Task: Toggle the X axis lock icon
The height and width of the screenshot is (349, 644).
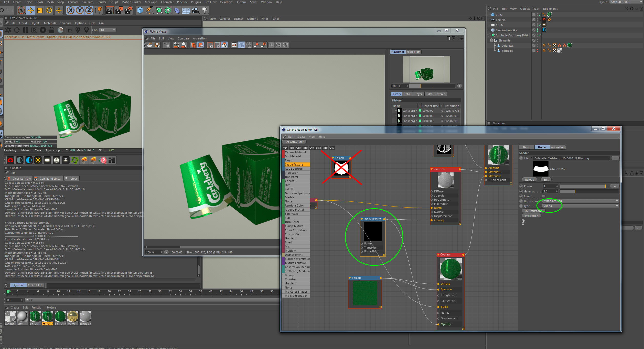Action: tap(71, 11)
